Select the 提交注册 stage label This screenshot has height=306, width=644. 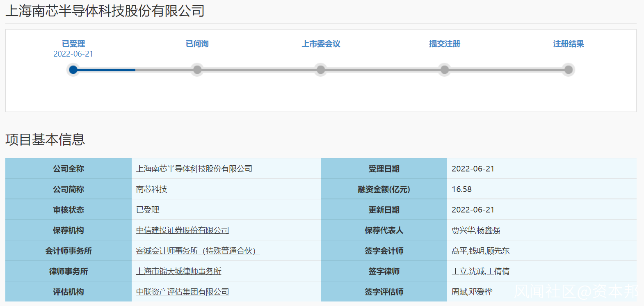445,44
